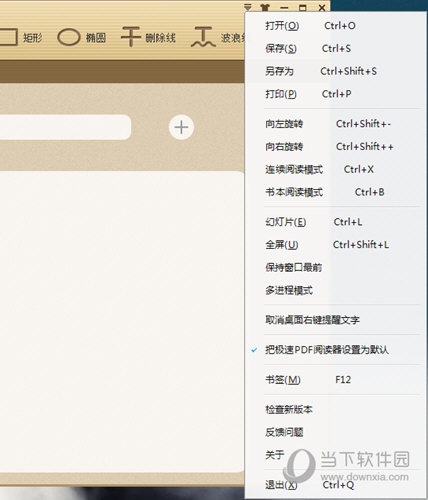Select the rectangle (矩形) annotation tool
This screenshot has width=428, height=500.
coord(20,37)
